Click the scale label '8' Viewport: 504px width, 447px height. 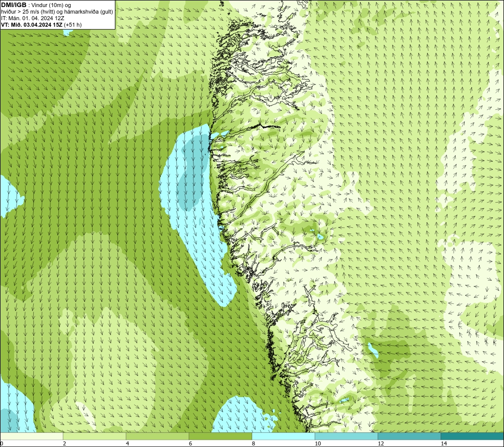click(254, 443)
